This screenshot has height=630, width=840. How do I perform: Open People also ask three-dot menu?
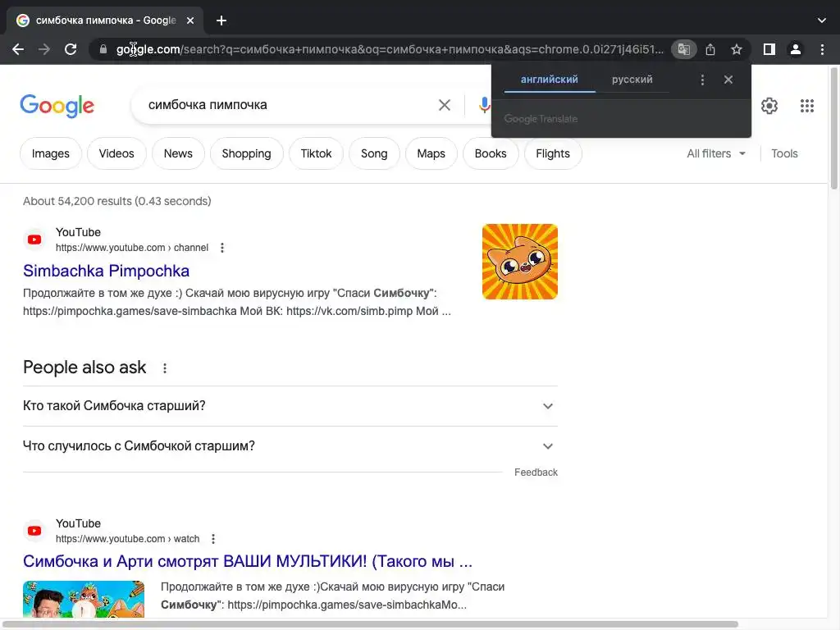pos(164,368)
